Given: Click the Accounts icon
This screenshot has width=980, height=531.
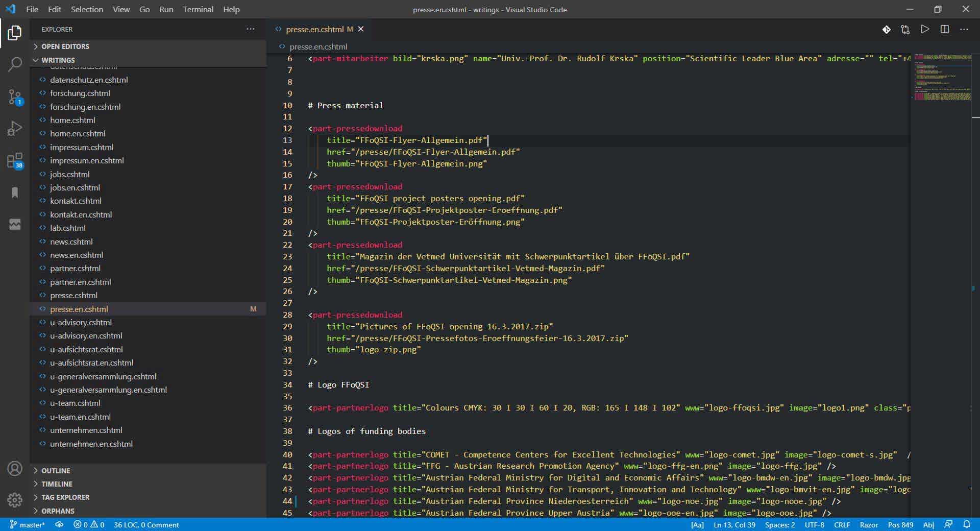Looking at the screenshot, I should (x=15, y=468).
